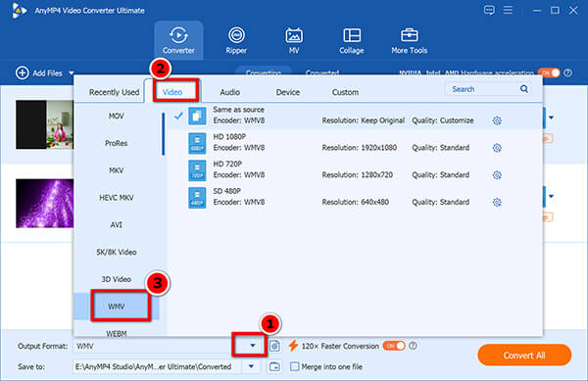Open the Ripper module
The image size is (588, 381).
click(x=236, y=40)
